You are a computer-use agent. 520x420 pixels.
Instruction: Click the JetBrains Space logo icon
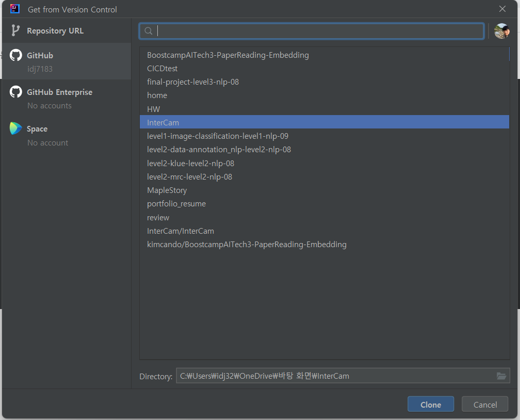point(15,128)
